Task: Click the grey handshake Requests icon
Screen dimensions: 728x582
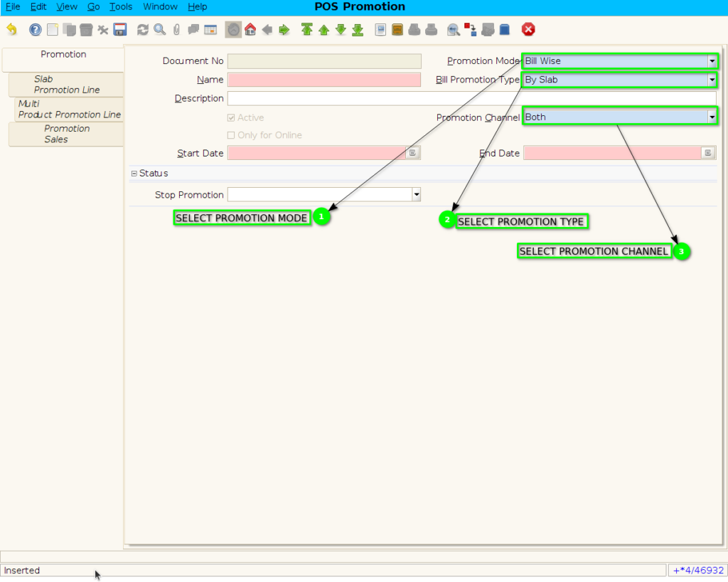Action: (488, 30)
